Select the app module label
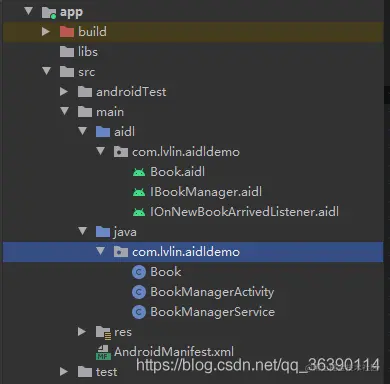The image size is (390, 384). click(71, 13)
